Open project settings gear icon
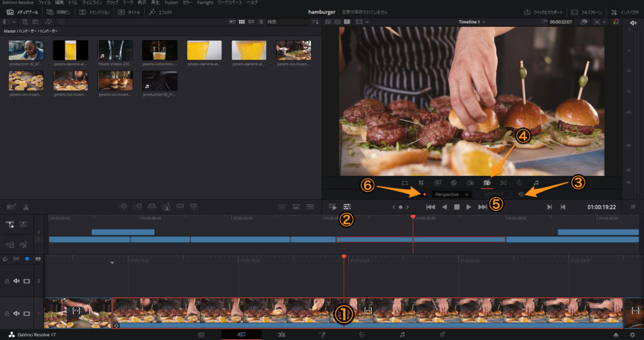The width and height of the screenshot is (644, 340). click(x=632, y=334)
